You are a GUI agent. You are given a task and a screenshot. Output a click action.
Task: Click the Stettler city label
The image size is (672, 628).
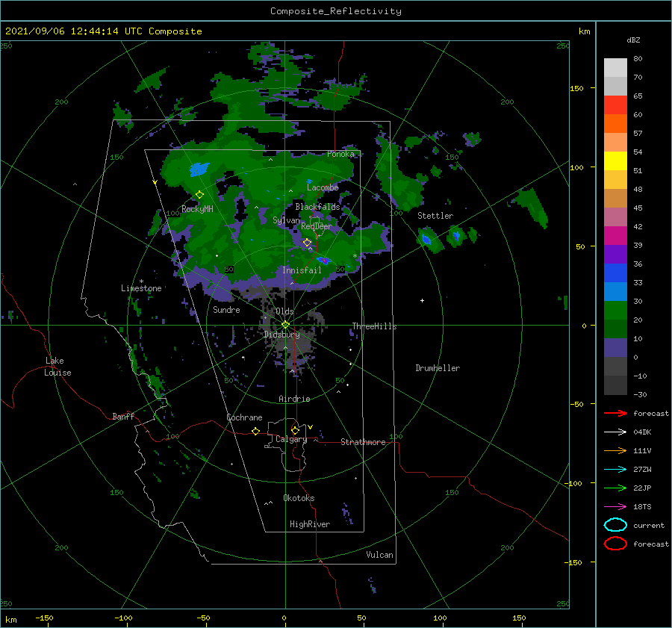pos(435,216)
